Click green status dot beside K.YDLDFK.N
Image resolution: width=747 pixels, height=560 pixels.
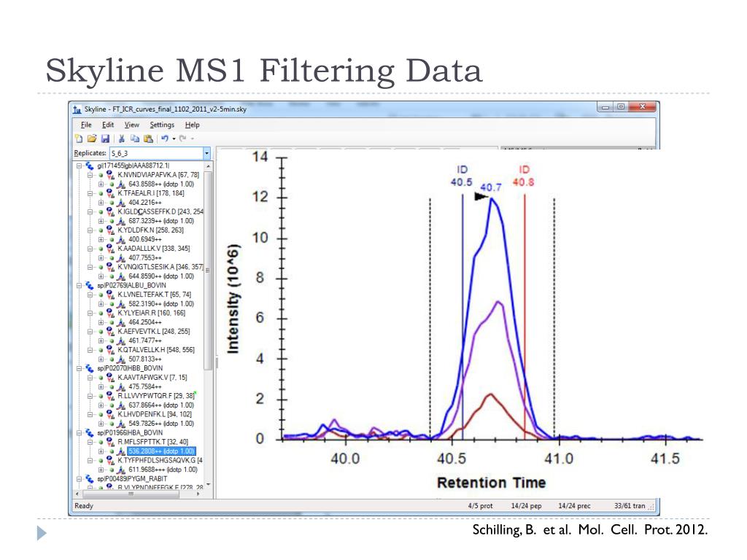[101, 230]
